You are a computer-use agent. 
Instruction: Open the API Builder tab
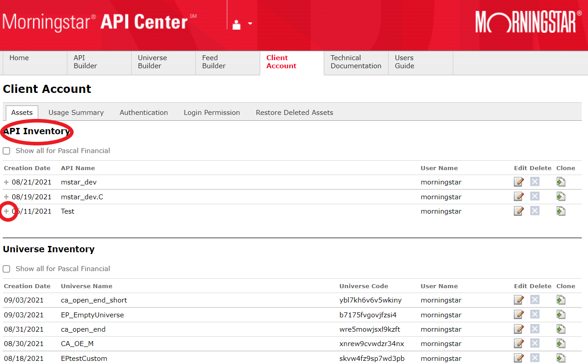click(99, 63)
